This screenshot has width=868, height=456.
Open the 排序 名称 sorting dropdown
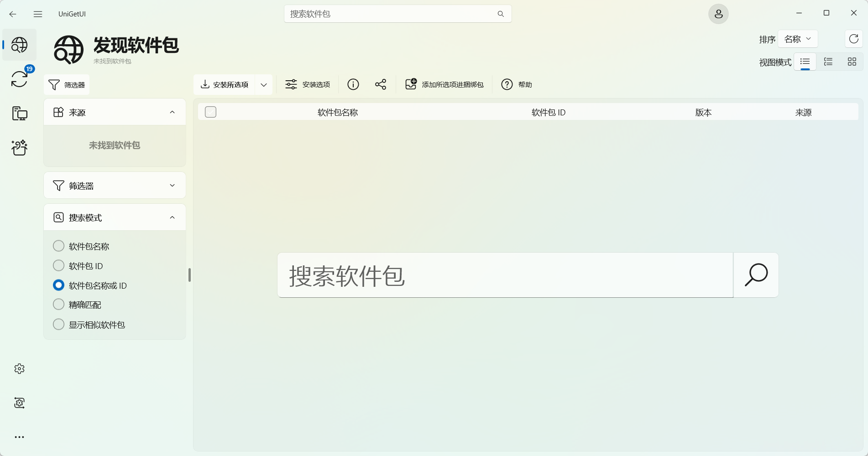pyautogui.click(x=797, y=39)
